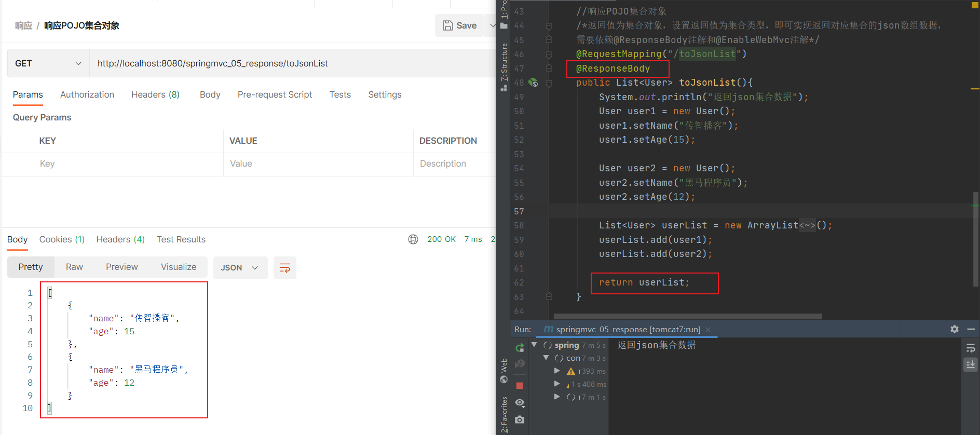Click the request name 响应POJO集合对象

81,25
